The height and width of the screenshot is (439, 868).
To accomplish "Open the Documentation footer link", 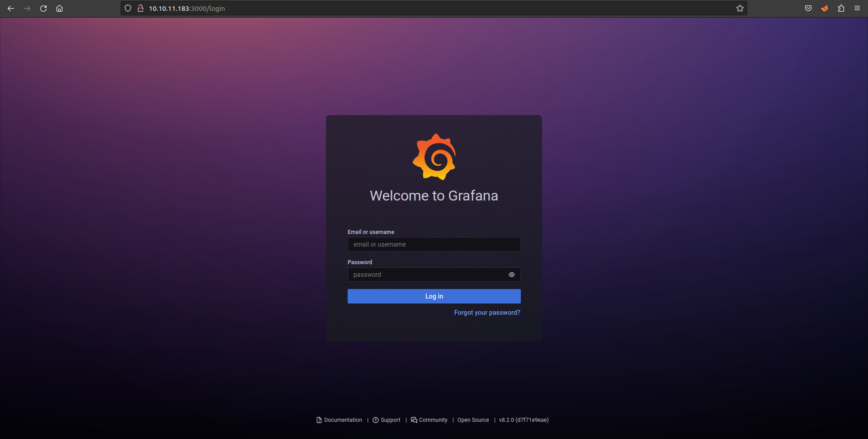I will (x=339, y=420).
